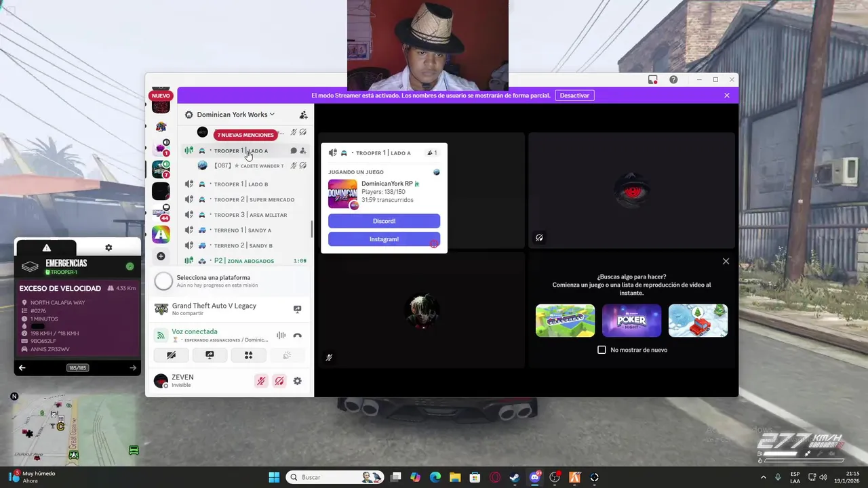The height and width of the screenshot is (488, 868).
Task: Open the invite people icon beside server name
Action: click(x=303, y=115)
